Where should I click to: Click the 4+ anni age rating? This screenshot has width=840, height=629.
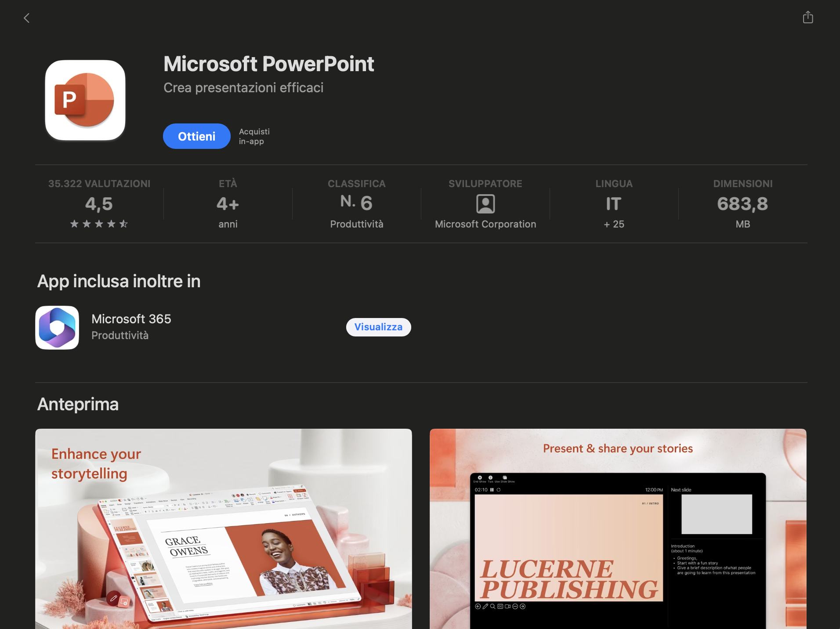tap(228, 204)
